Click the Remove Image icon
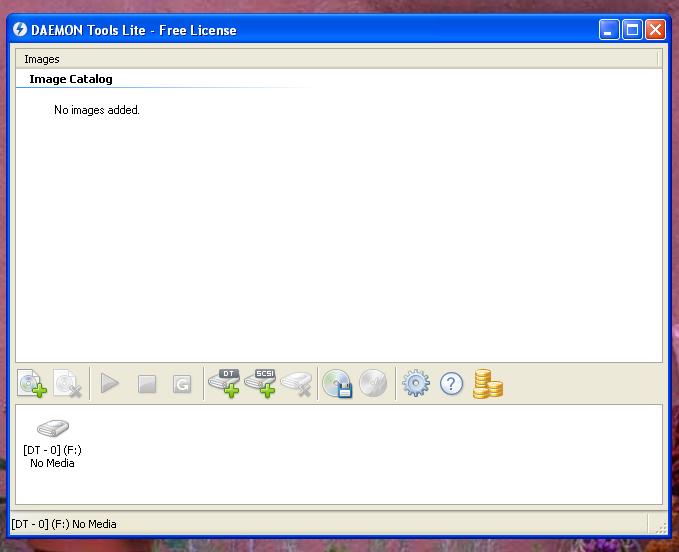 pyautogui.click(x=68, y=384)
